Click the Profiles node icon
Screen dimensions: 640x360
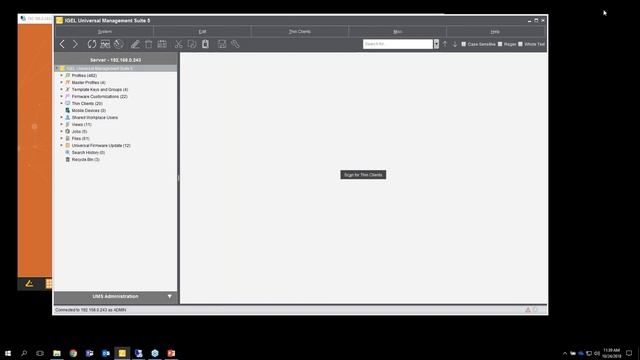[68, 76]
